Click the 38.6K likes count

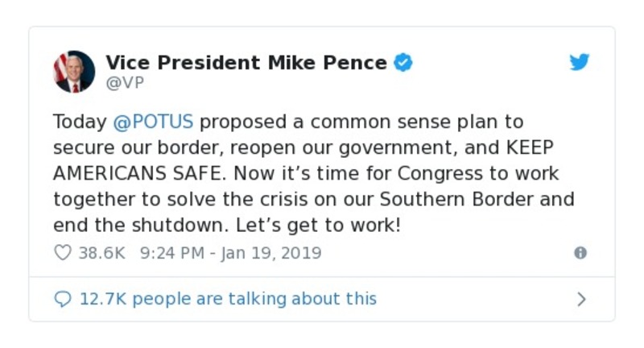pyautogui.click(x=101, y=253)
